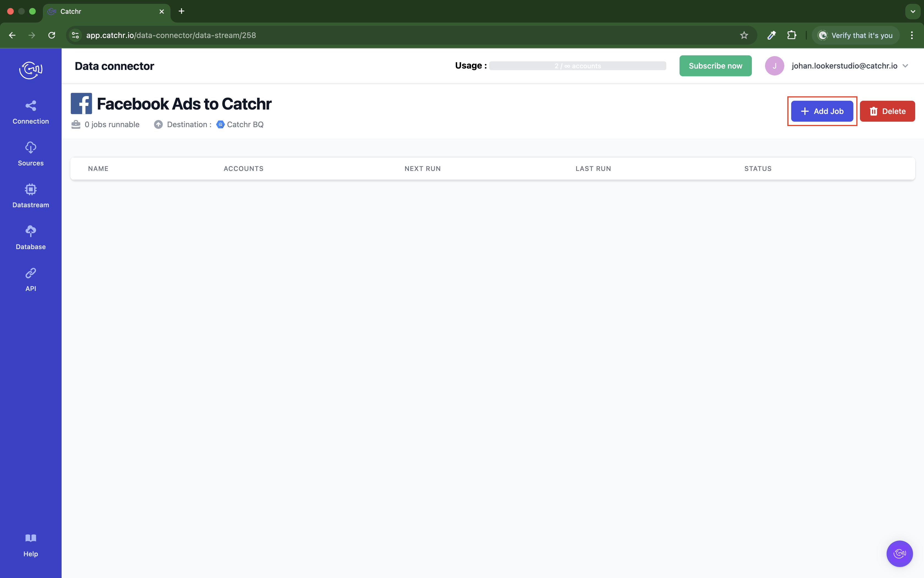Open the Catchr logo in the sidebar
924x578 pixels.
tap(31, 70)
